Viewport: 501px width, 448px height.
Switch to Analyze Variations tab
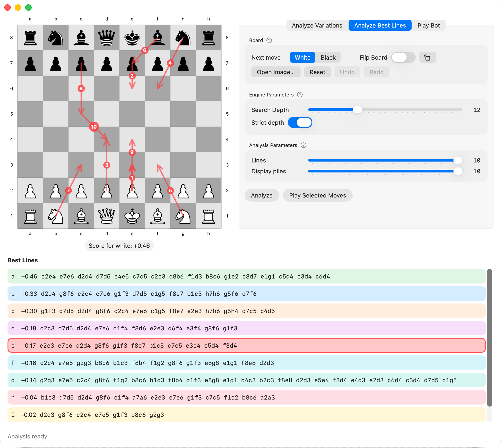coord(317,26)
